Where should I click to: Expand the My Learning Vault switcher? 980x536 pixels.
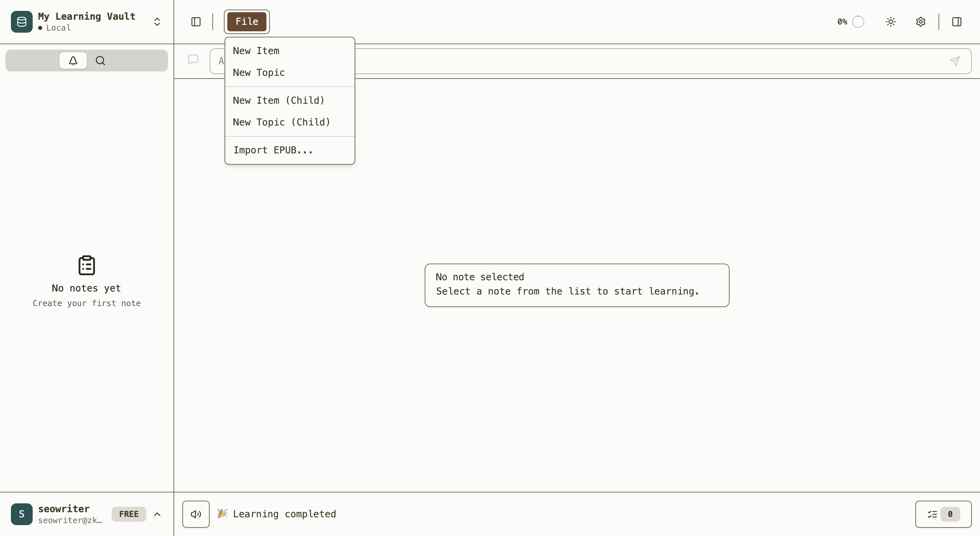point(157,22)
